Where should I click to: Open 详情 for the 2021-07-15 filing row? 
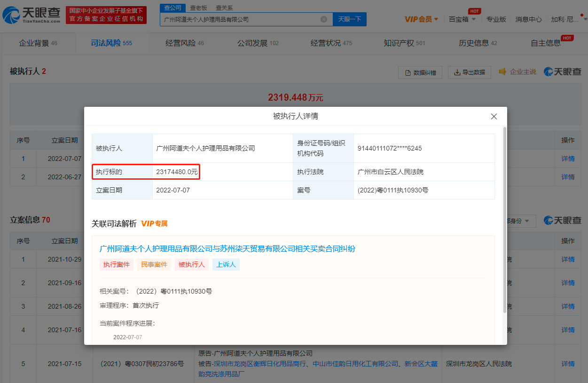(x=568, y=364)
